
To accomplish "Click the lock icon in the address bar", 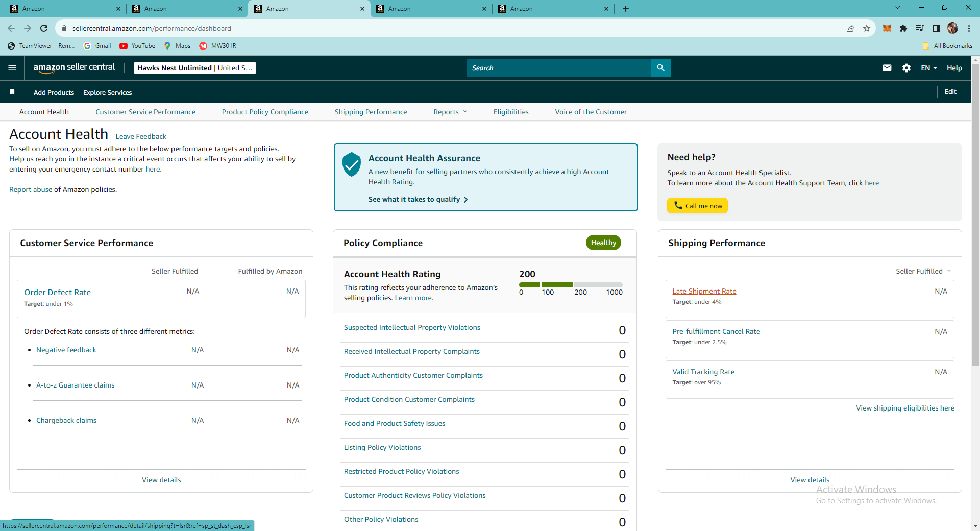I will (x=64, y=28).
